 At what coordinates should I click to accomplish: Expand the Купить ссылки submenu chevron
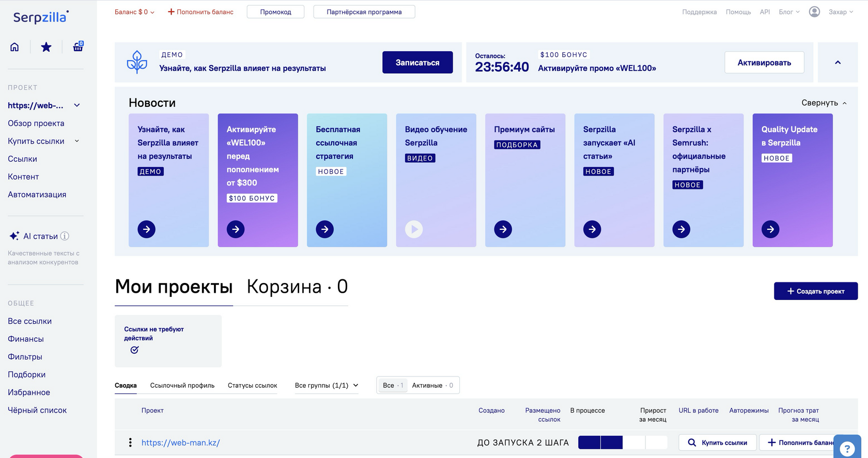[x=77, y=141]
